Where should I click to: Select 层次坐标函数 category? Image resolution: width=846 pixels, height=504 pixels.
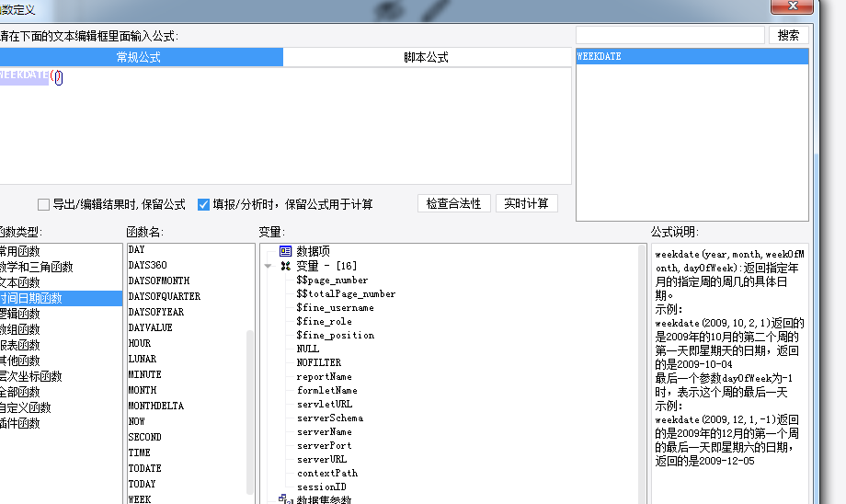tap(61, 377)
